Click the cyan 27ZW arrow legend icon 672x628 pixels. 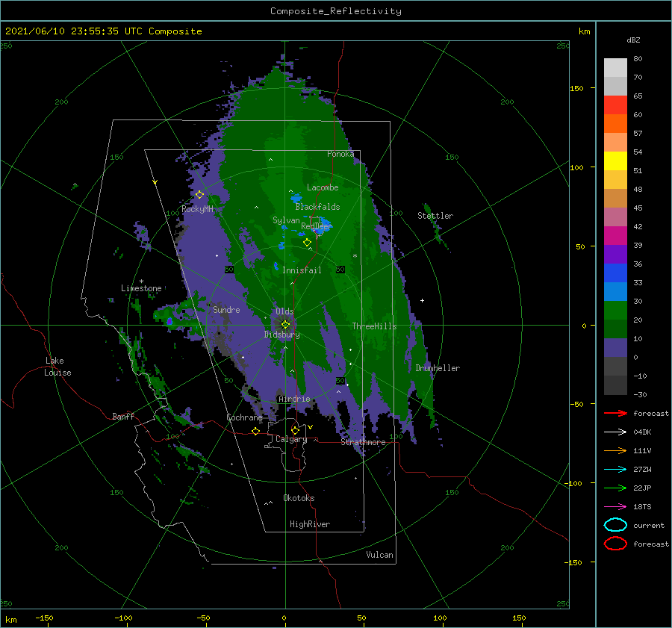[x=615, y=470]
